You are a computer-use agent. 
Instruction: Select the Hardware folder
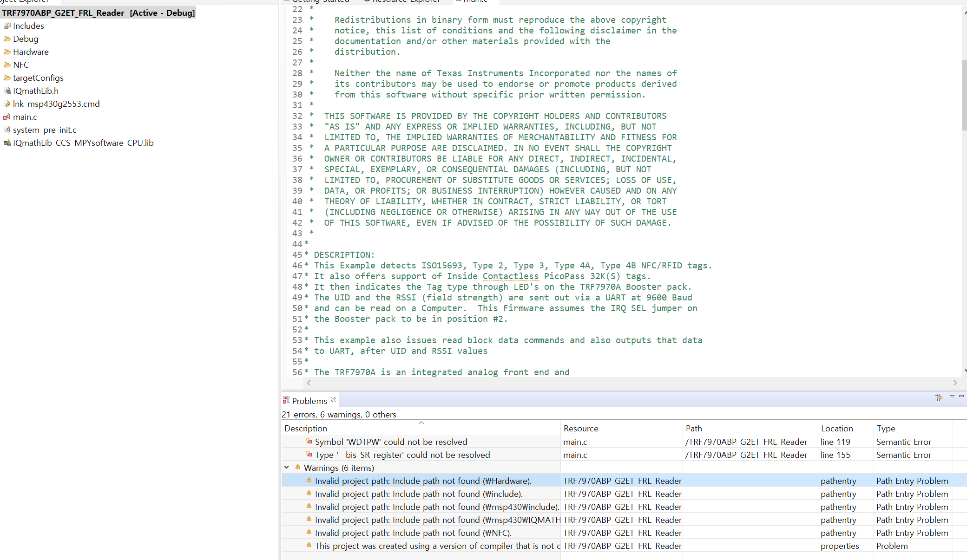pos(31,52)
